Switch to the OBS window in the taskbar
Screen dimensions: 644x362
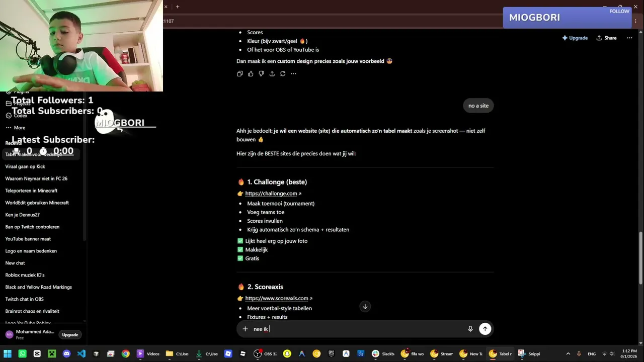pos(265,354)
